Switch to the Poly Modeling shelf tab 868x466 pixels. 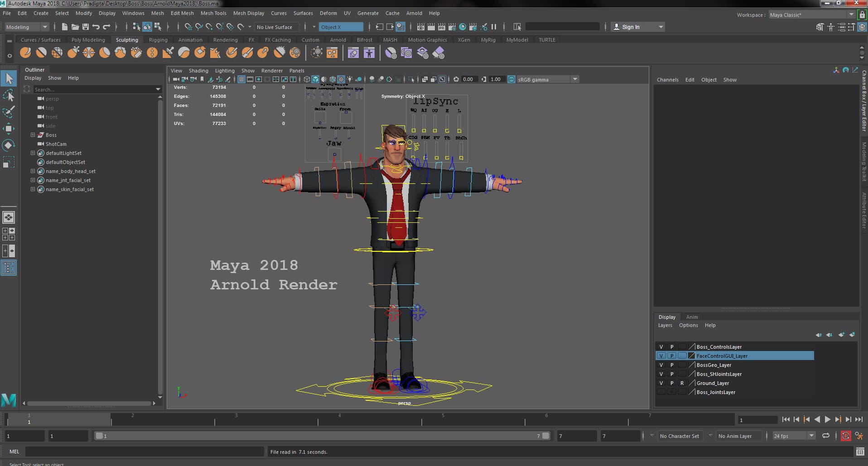pos(88,40)
